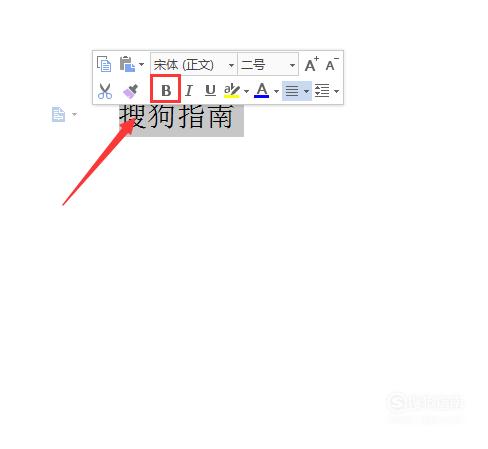Toggle Underline formatting button
This screenshot has width=488, height=449.
[x=210, y=91]
